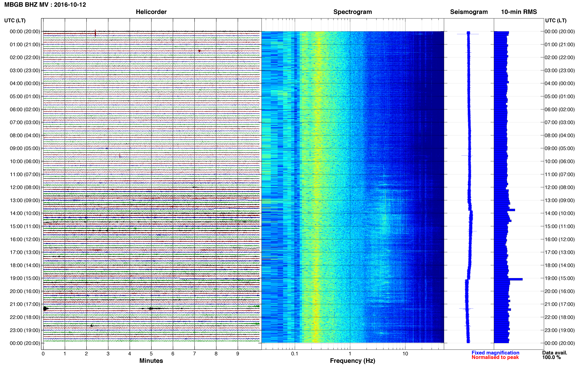Click the red dot event on the 01:30 trace
Viewport: 588px width, 368px height.
[x=199, y=51]
